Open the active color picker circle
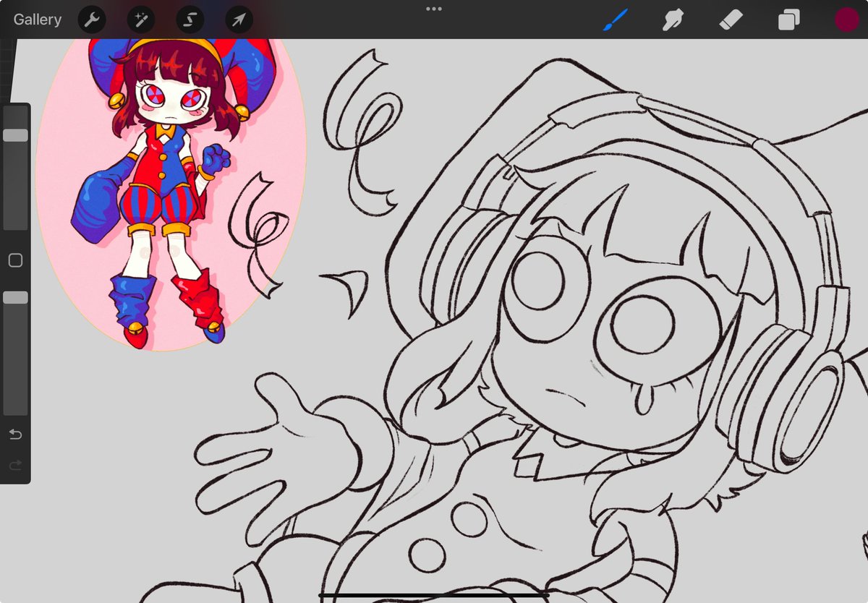Screen dimensions: 868x603 (x=846, y=20)
